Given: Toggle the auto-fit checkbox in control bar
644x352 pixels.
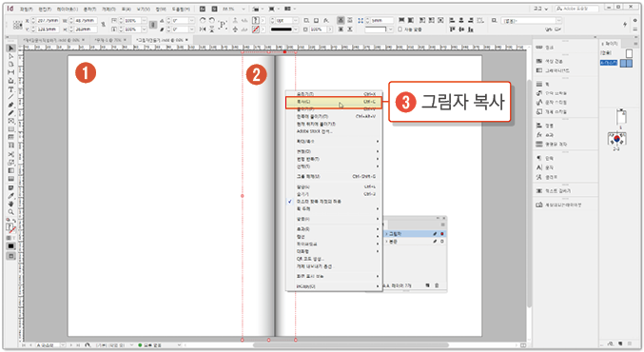Looking at the screenshot, I should coord(400,29).
